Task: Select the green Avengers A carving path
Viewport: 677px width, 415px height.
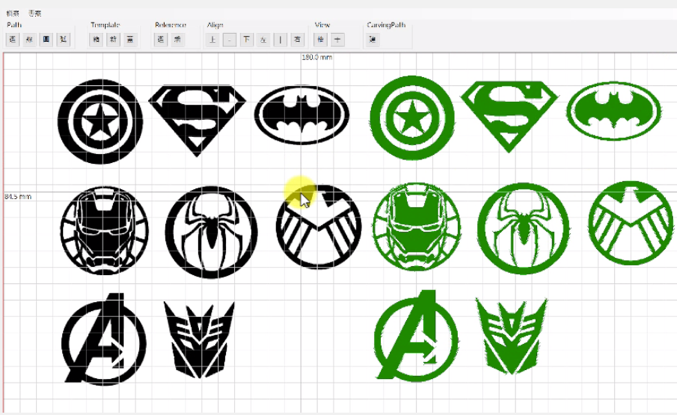Action: point(416,336)
